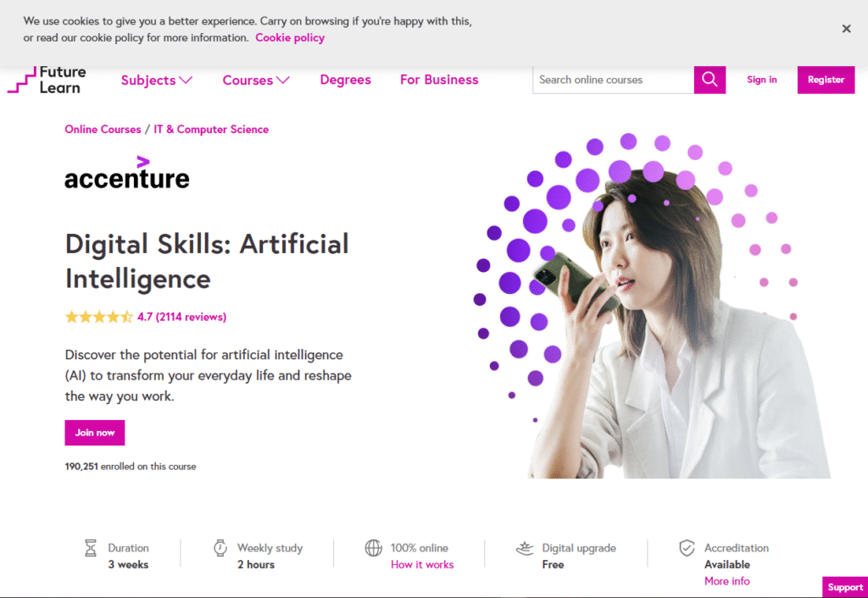Click the FutureLearn logo
Screen dimensions: 868x598
47,80
